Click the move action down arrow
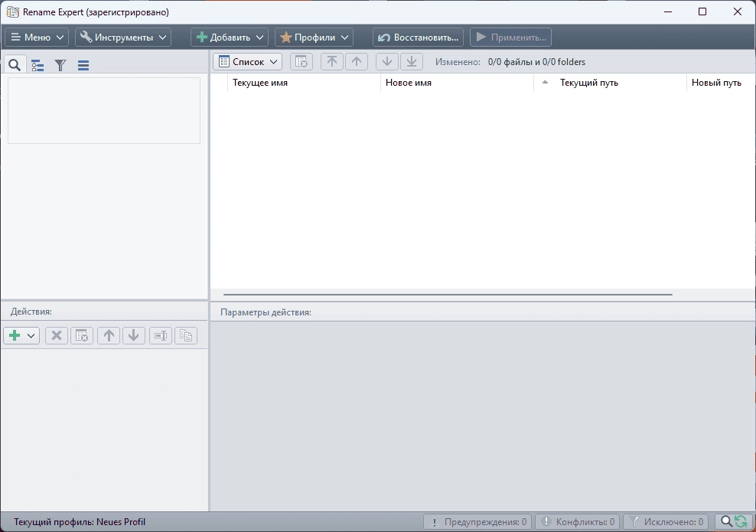This screenshot has height=532, width=756. point(134,335)
